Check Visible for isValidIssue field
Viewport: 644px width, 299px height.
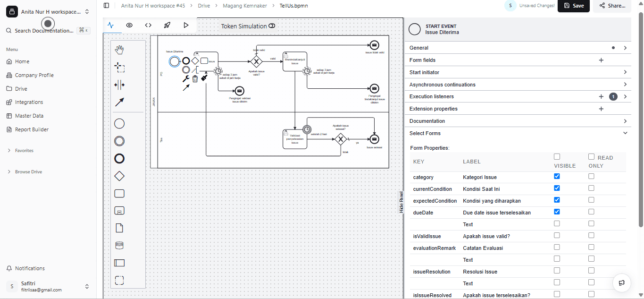[557, 235]
